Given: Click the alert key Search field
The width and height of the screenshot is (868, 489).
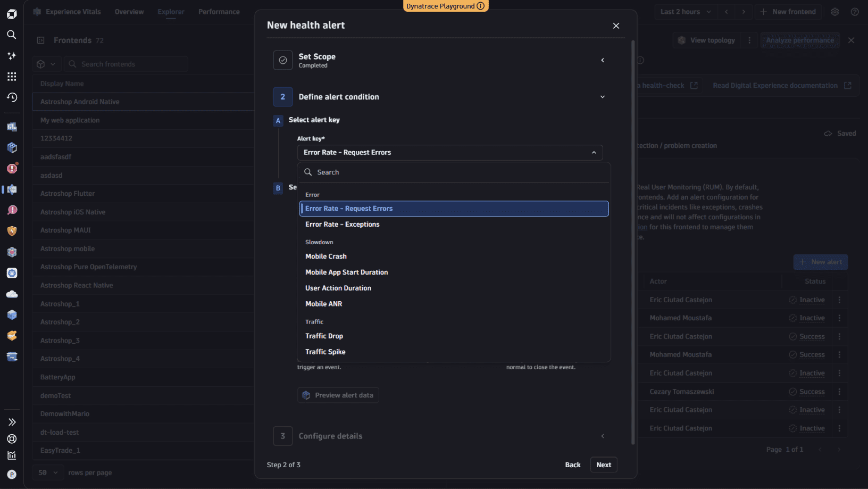Looking at the screenshot, I should pyautogui.click(x=454, y=172).
